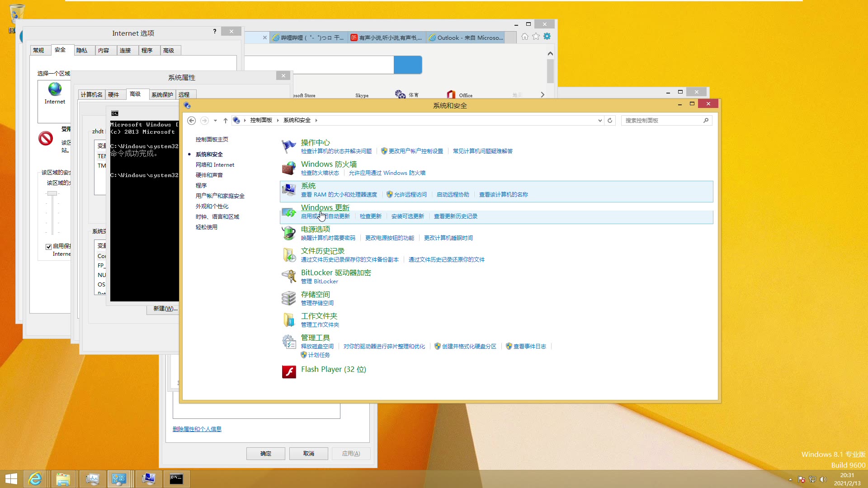The height and width of the screenshot is (488, 868).
Task: Click 检查防火墙状态 link
Action: pos(320,173)
